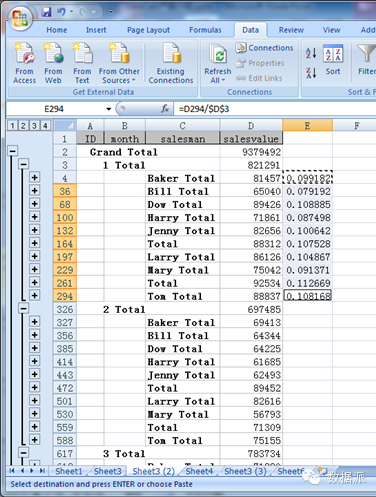Open Page Layout tab
Viewport: 376px width, 497px height.
click(148, 30)
